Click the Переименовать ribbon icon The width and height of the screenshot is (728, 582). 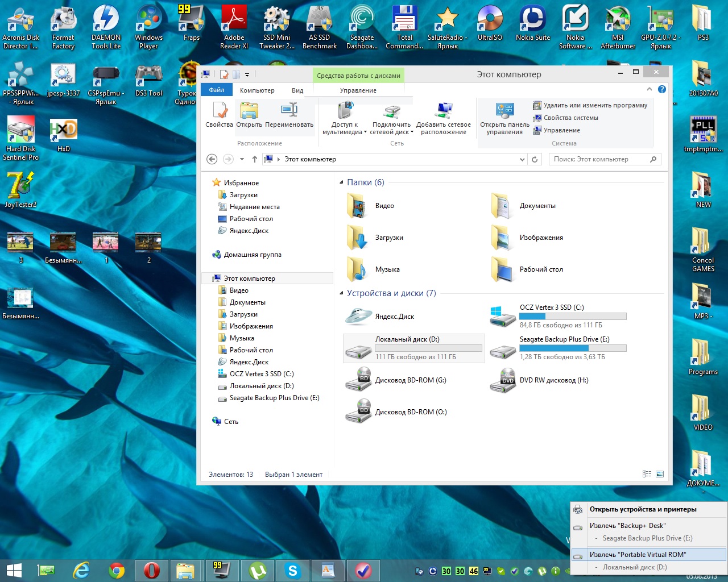[289, 115]
